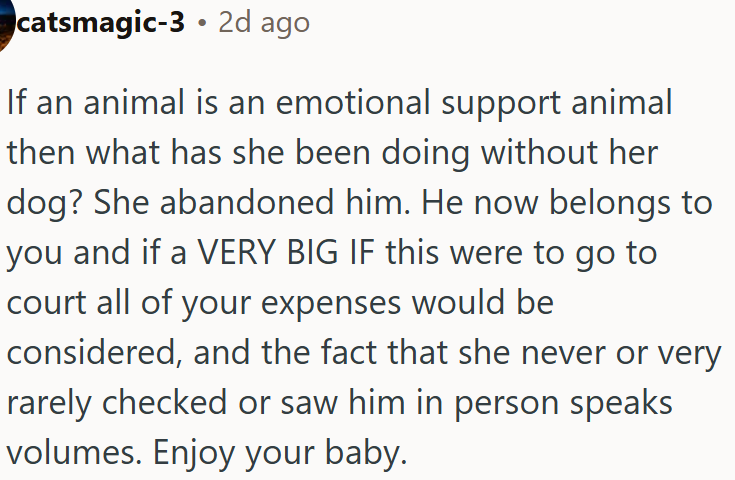Click the closing sentence 'Enjoy your baby.'
This screenshot has height=480, width=735.
tap(280, 454)
